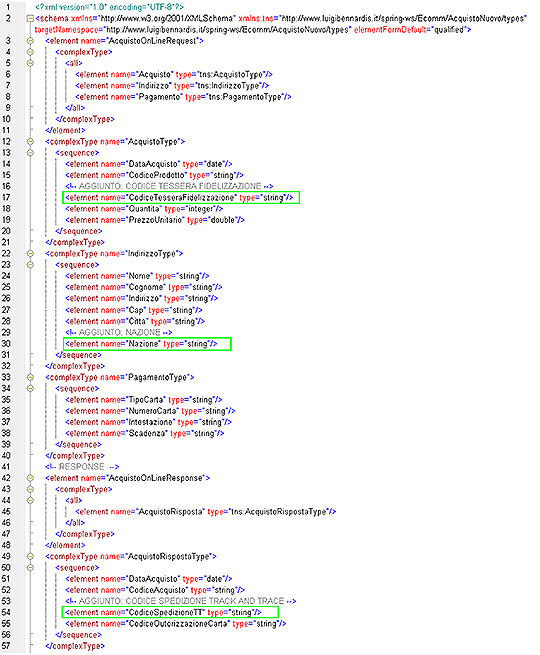
Task: Click the highlighted CodiceTesseraFidelizzazione element line
Action: click(181, 198)
